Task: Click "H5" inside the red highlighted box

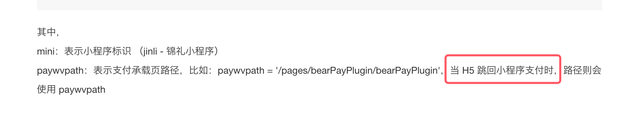Action: (x=468, y=71)
